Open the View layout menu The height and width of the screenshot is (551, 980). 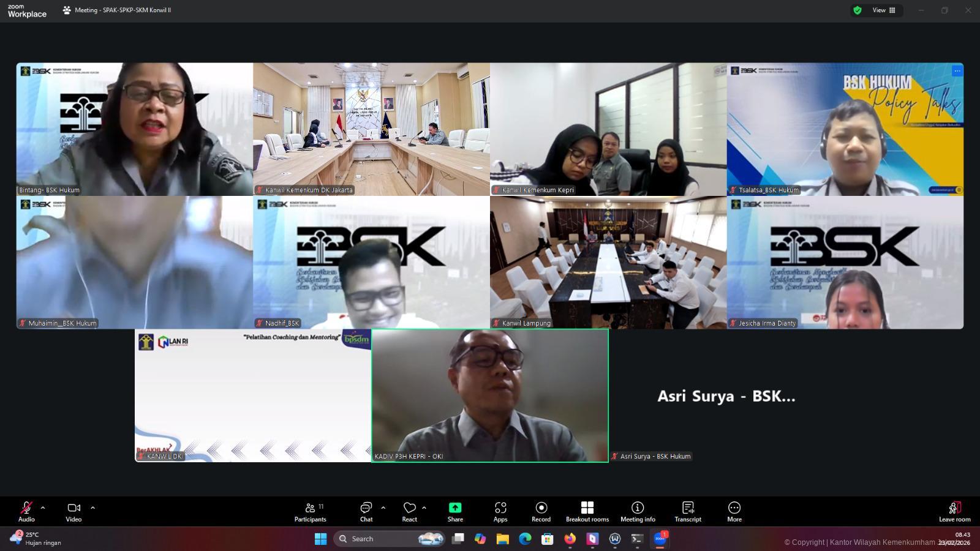[x=884, y=10]
